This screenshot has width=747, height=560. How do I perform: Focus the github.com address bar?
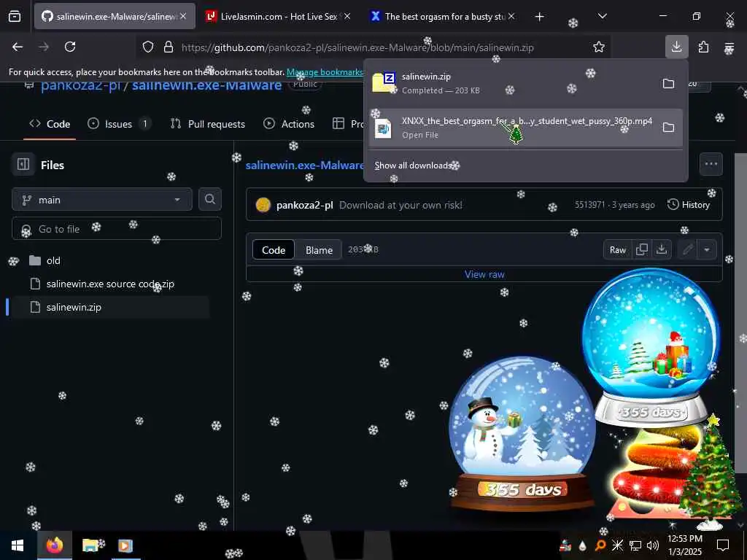pos(357,47)
